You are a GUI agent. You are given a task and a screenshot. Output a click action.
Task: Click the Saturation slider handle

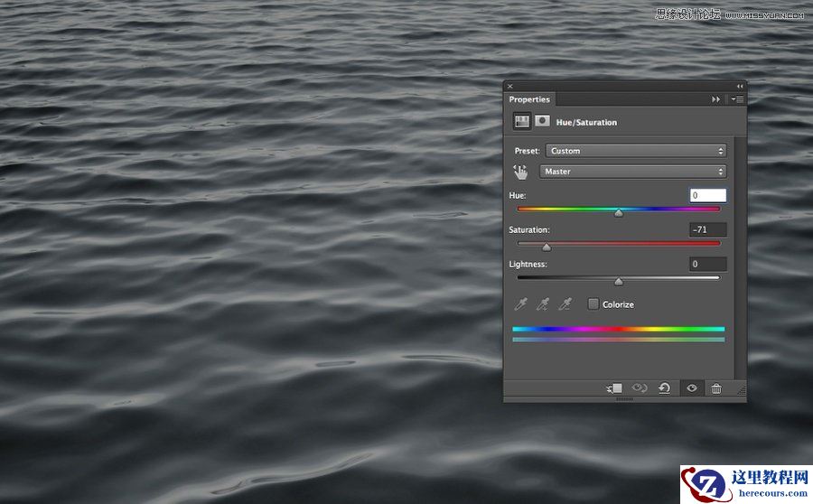(547, 247)
